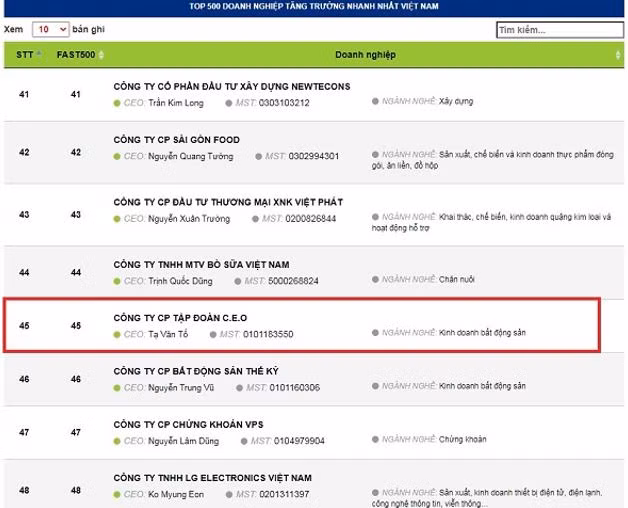Click CEO name Trịnh Quốc Dũng
The width and height of the screenshot is (628, 508).
(x=180, y=281)
